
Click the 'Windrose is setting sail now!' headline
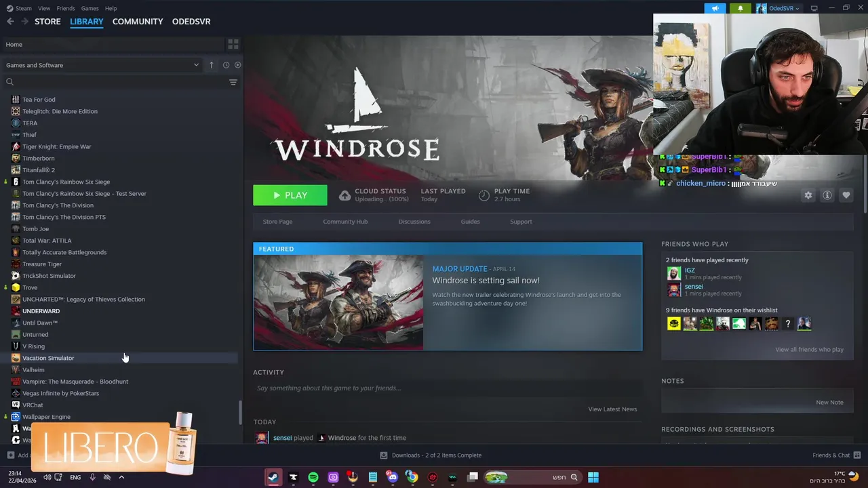tap(486, 281)
